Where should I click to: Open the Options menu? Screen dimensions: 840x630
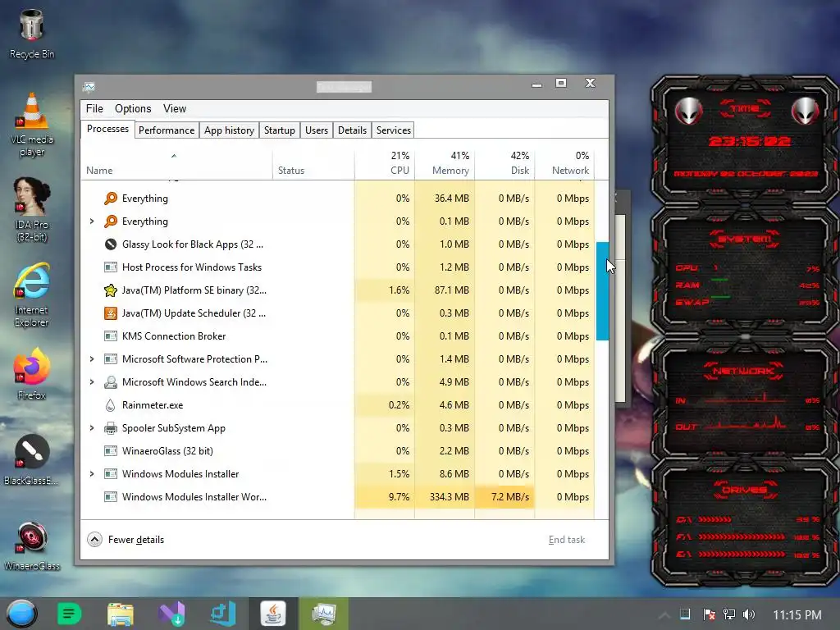pos(133,109)
